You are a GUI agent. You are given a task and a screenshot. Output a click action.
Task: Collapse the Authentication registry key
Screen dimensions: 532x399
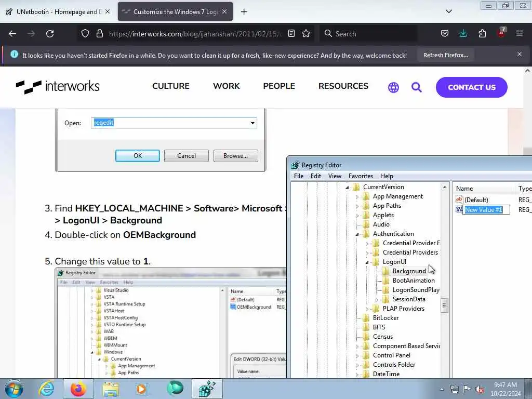click(x=357, y=234)
